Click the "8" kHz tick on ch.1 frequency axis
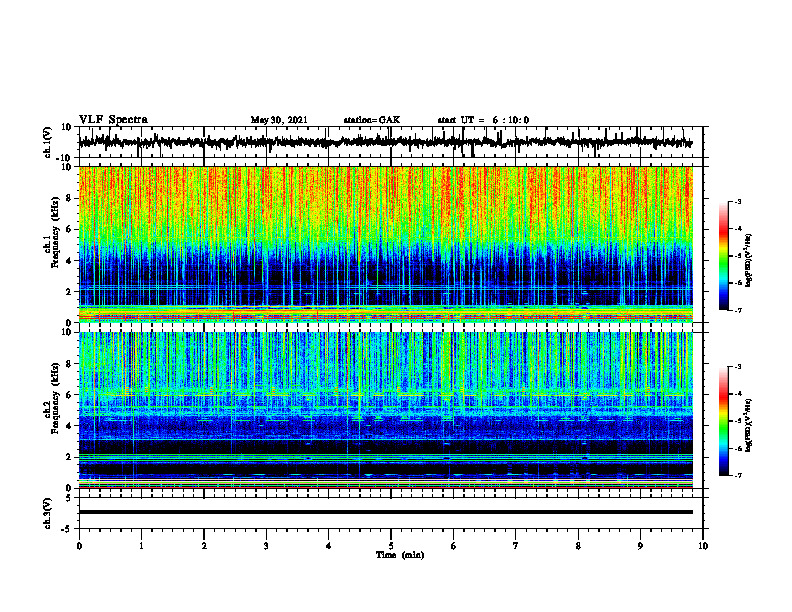792x612 pixels. coord(69,198)
